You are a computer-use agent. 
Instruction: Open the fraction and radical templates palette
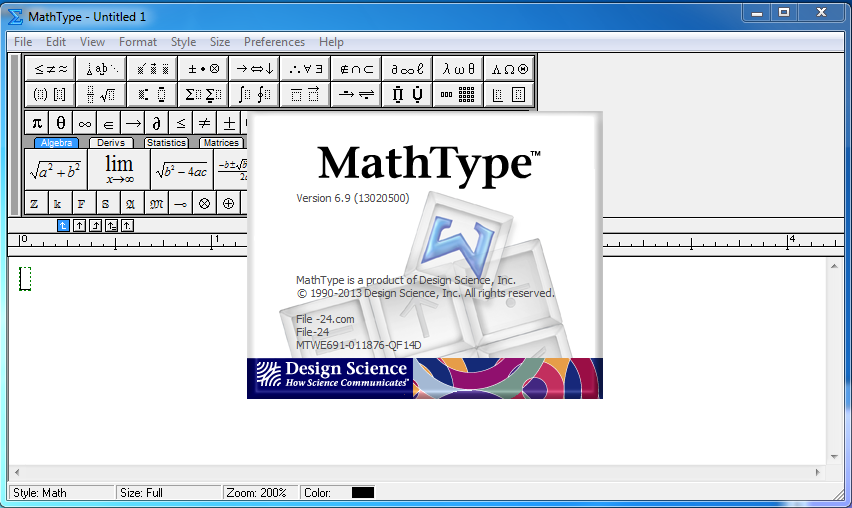tap(102, 94)
